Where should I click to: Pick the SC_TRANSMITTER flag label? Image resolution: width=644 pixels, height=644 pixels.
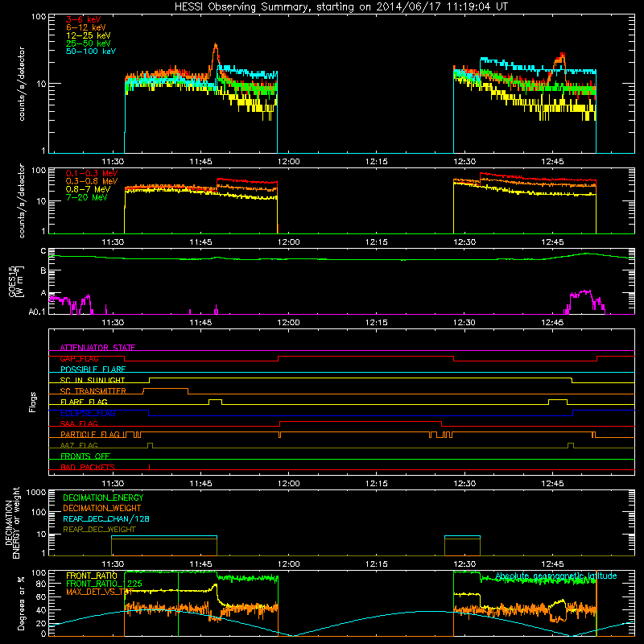(93, 391)
